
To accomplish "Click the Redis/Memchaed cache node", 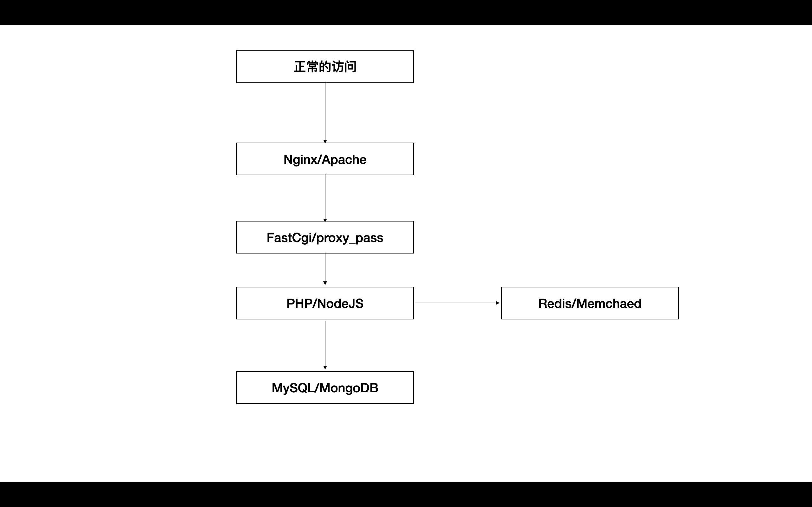I will click(589, 303).
